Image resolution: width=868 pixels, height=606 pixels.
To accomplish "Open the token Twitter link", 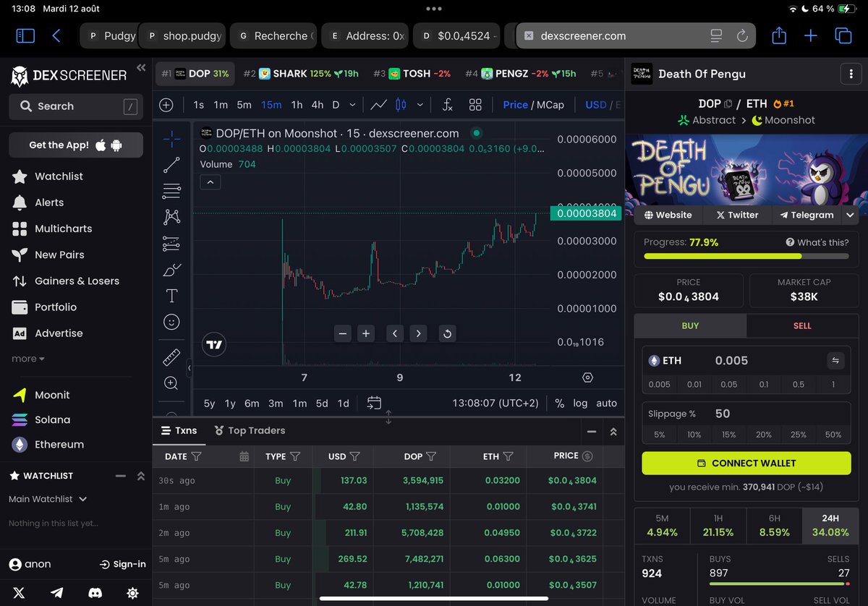I will click(736, 215).
